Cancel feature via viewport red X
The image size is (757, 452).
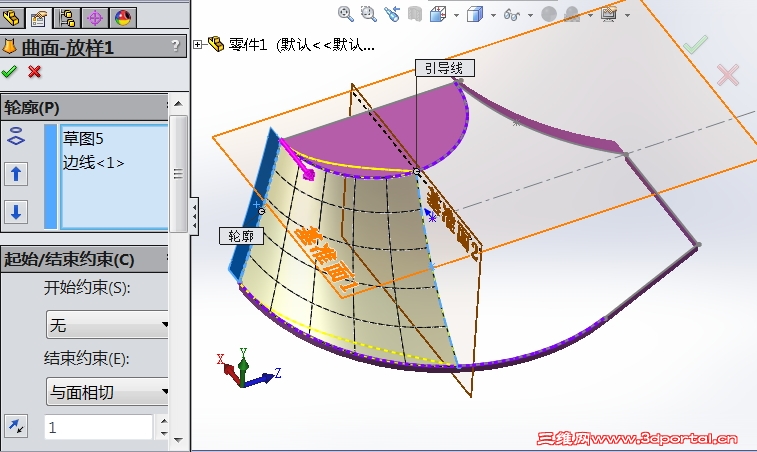click(x=728, y=75)
